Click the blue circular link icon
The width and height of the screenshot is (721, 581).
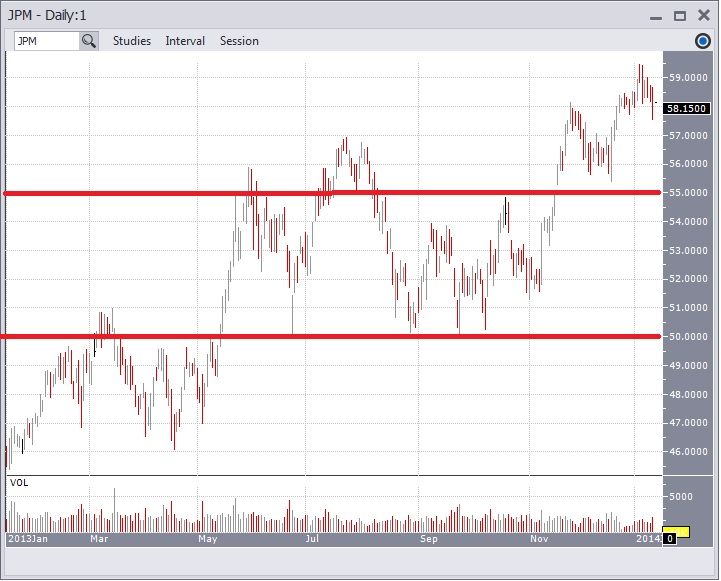[x=703, y=41]
